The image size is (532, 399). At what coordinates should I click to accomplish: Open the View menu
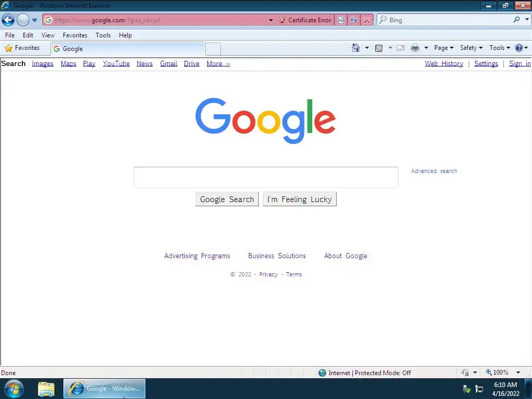[x=48, y=35]
